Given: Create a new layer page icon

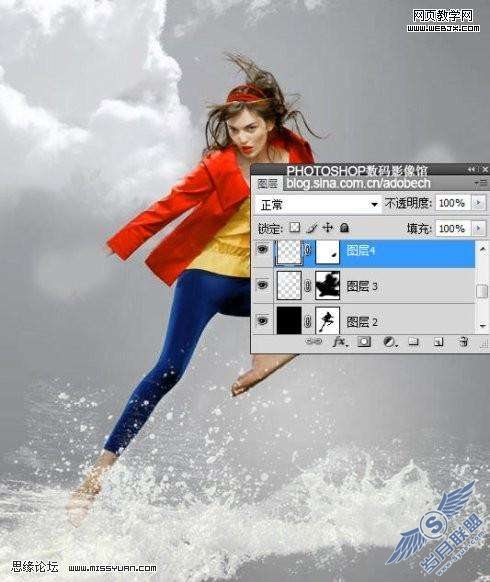Looking at the screenshot, I should click(438, 342).
